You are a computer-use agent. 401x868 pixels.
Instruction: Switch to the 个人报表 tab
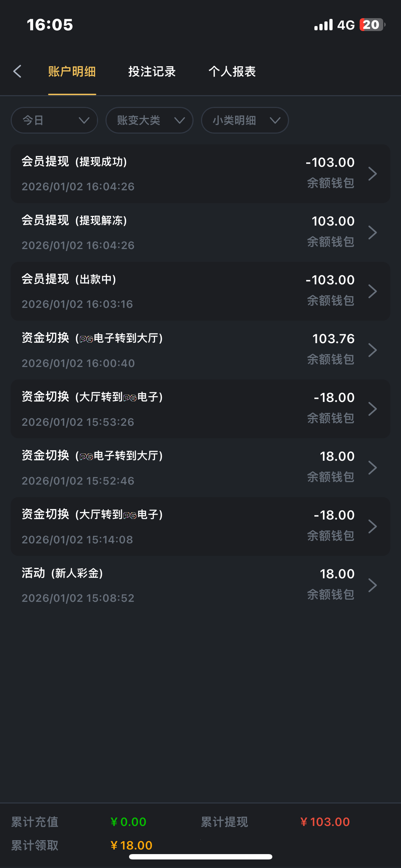tap(232, 72)
